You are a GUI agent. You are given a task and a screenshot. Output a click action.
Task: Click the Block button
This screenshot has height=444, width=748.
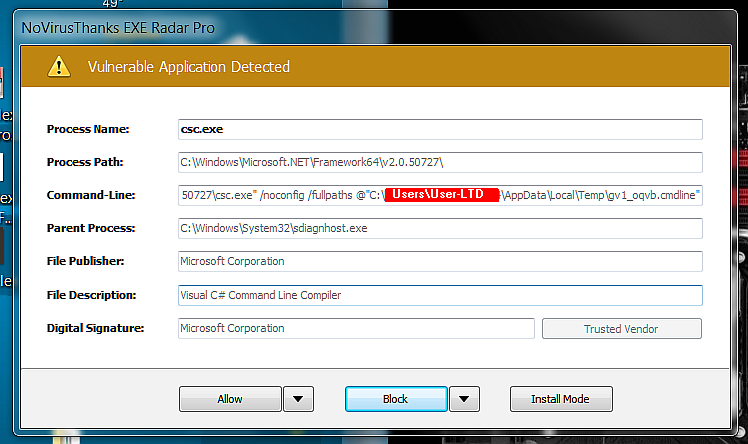tap(396, 399)
